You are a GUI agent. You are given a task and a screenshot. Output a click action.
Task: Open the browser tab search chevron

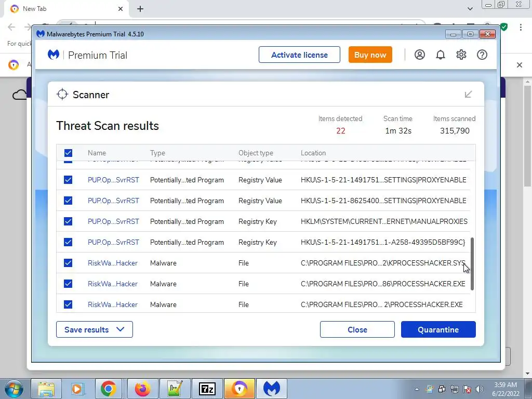pos(470,9)
